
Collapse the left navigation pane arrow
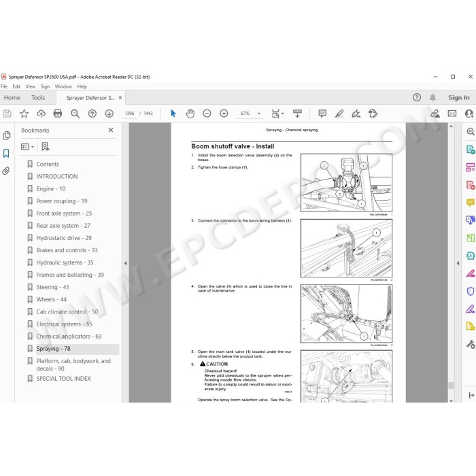point(125,263)
